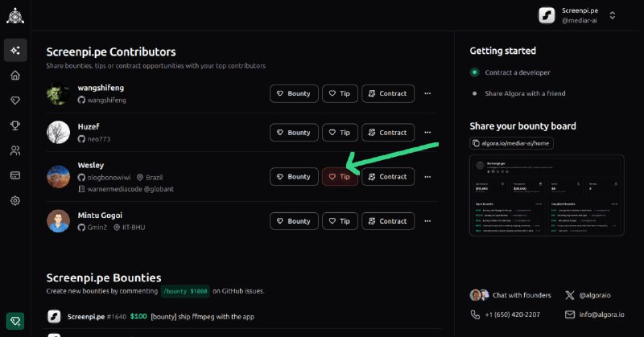The width and height of the screenshot is (644, 337).
Task: Open the @algoraio X profile link
Action: (x=588, y=295)
